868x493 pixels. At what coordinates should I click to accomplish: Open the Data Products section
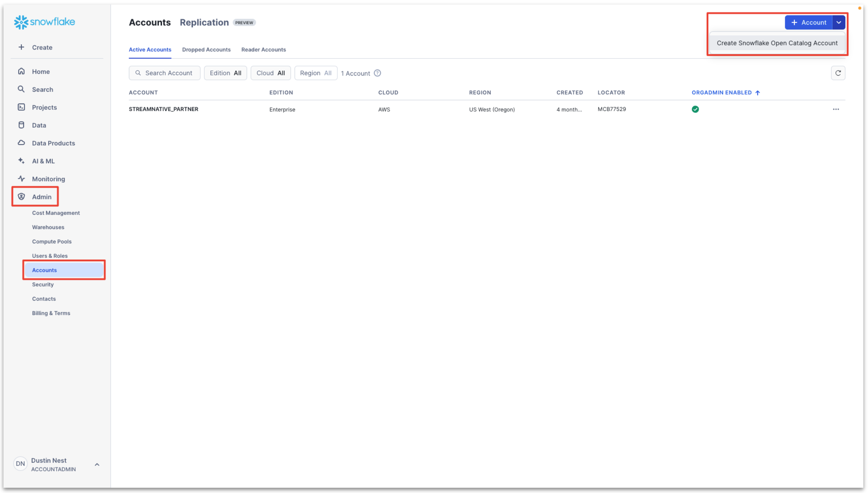53,143
